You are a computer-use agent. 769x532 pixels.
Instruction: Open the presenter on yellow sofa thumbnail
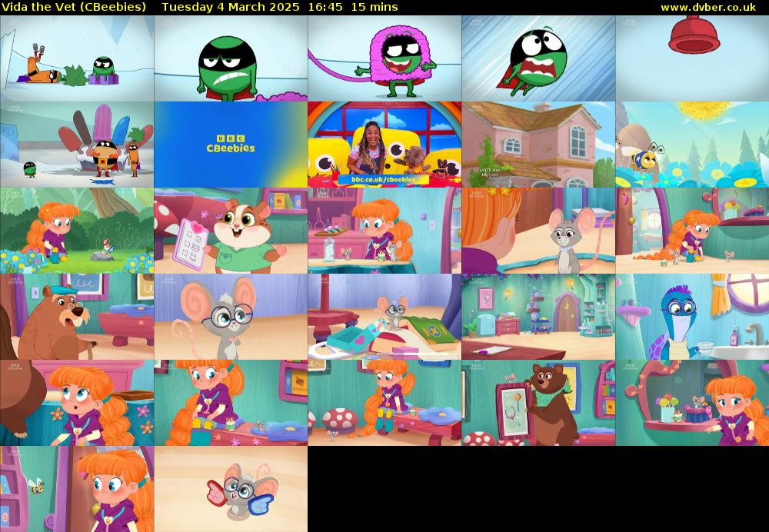click(x=384, y=145)
